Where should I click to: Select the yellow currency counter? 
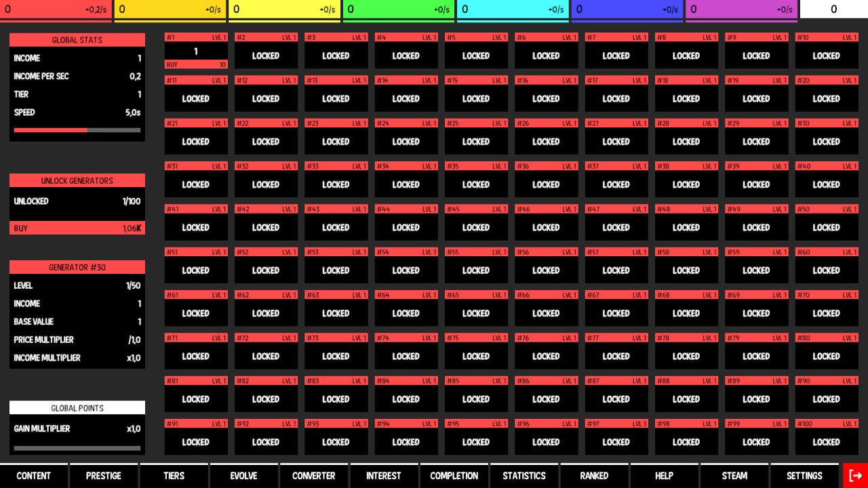(x=170, y=10)
